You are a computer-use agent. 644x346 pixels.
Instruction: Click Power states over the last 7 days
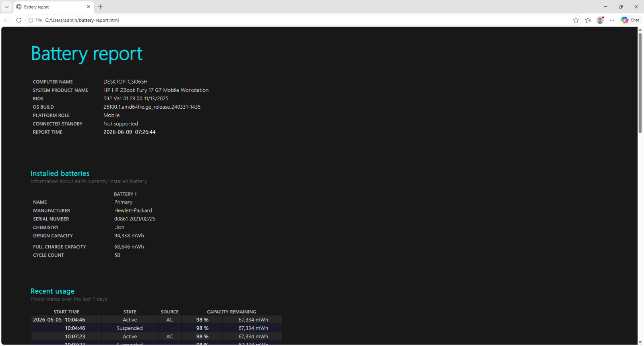(x=69, y=299)
